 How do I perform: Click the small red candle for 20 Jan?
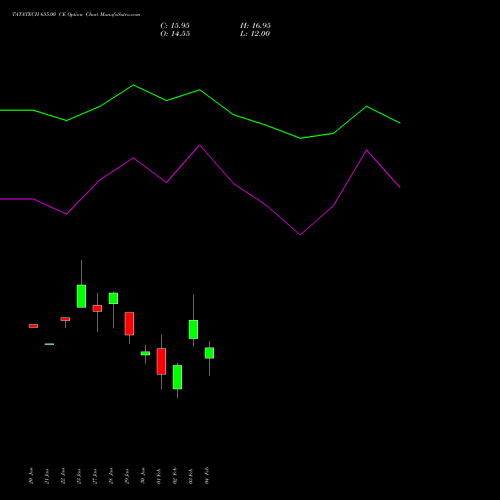click(33, 326)
